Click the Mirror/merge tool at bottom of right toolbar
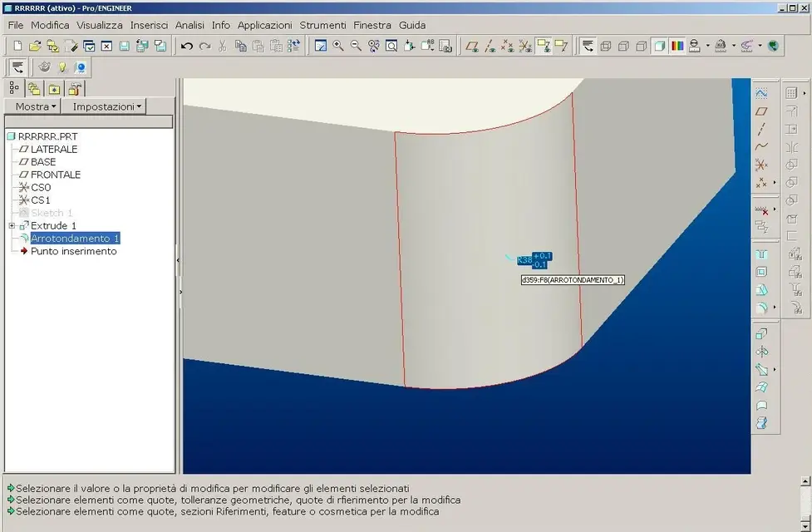This screenshot has height=532, width=812. [x=761, y=423]
